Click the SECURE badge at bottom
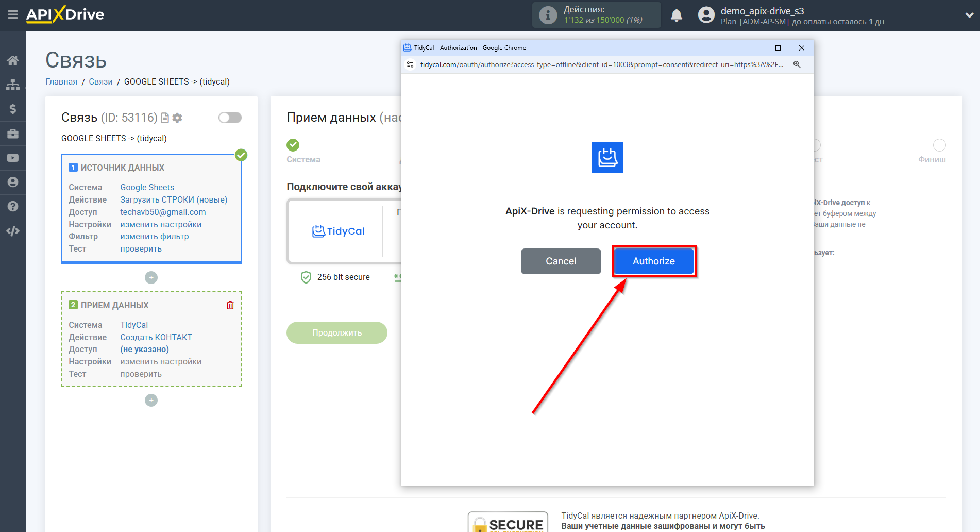This screenshot has height=532, width=980. pyautogui.click(x=508, y=522)
